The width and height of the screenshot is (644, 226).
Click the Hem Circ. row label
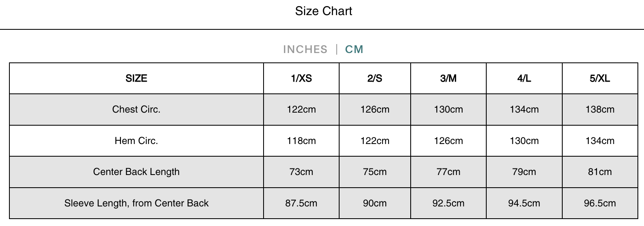(x=136, y=141)
